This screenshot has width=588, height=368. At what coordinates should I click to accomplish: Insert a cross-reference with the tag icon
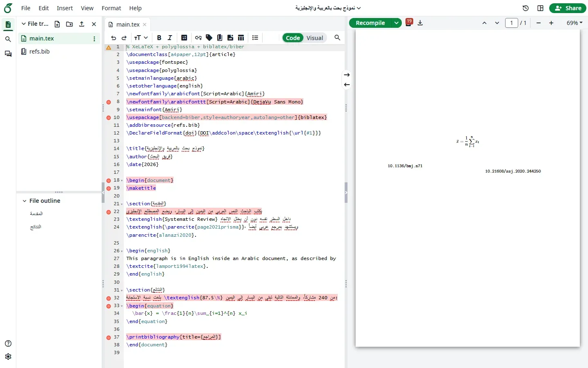[209, 38]
